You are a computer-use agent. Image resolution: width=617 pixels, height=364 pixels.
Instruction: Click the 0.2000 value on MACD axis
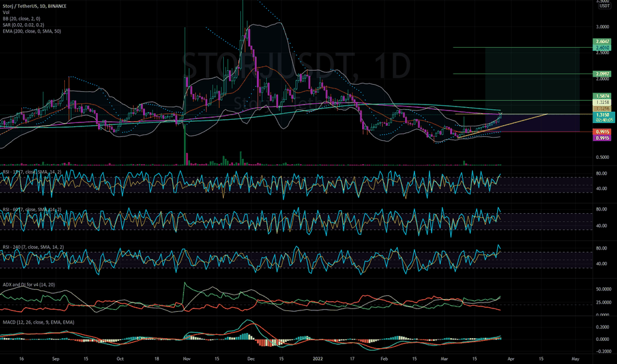(x=602, y=328)
